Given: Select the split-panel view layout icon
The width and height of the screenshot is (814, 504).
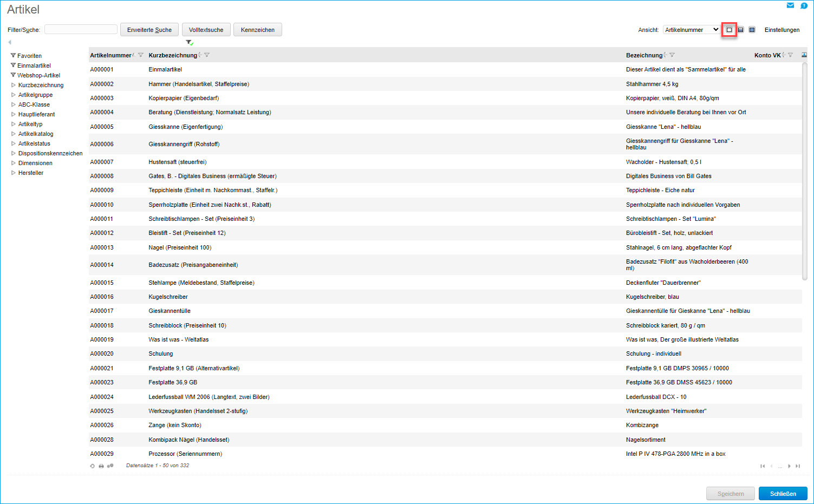Looking at the screenshot, I should 740,30.
